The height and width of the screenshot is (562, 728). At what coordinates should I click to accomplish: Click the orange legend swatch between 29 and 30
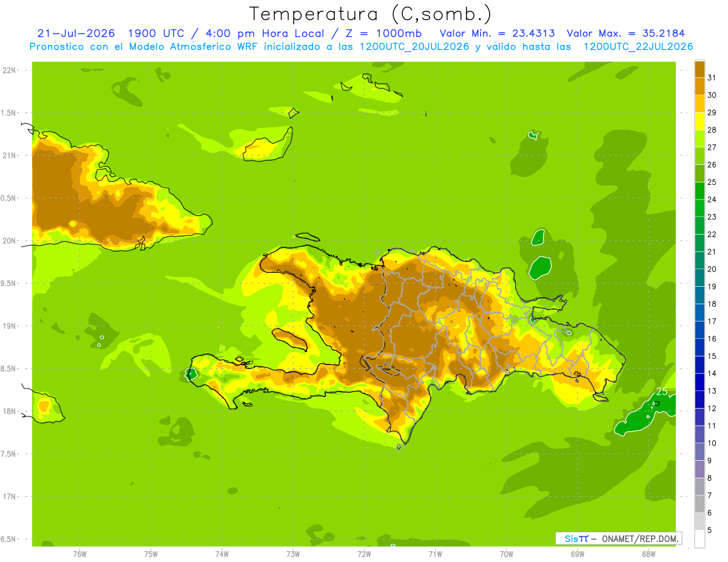699,104
